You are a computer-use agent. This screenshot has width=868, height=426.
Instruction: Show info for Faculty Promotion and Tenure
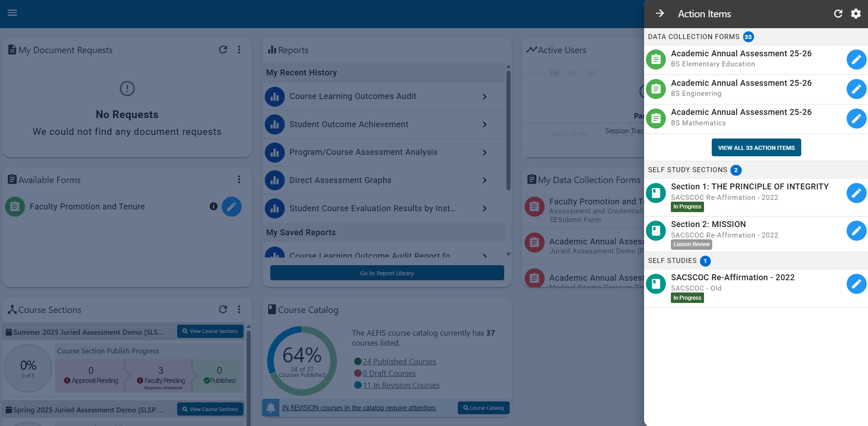[213, 206]
